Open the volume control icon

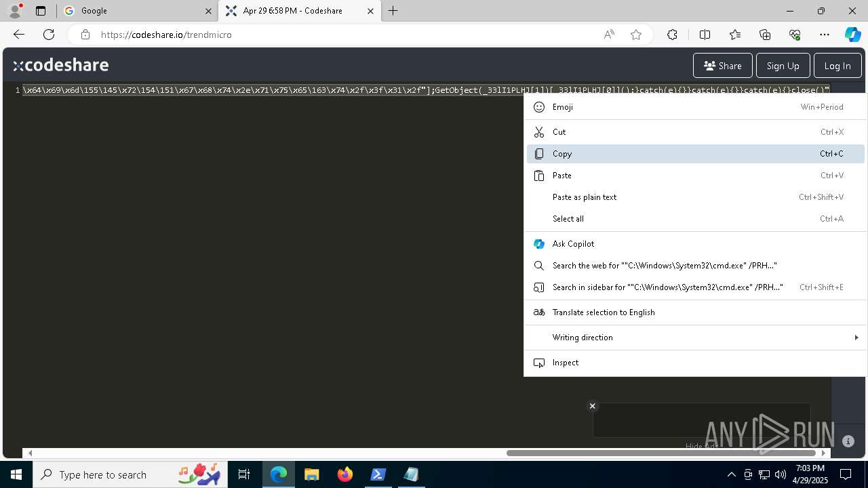coord(781,474)
